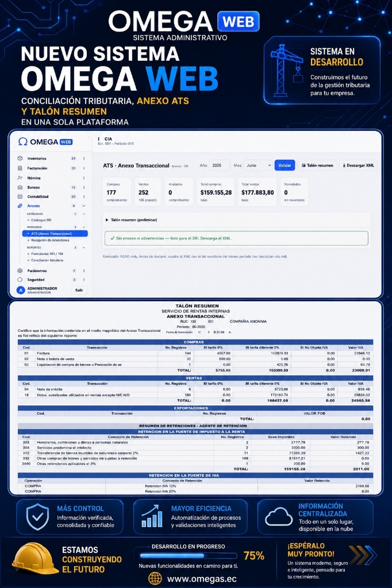392x588 pixels.
Task: Click the development progress bar at 75%
Action: (189, 556)
